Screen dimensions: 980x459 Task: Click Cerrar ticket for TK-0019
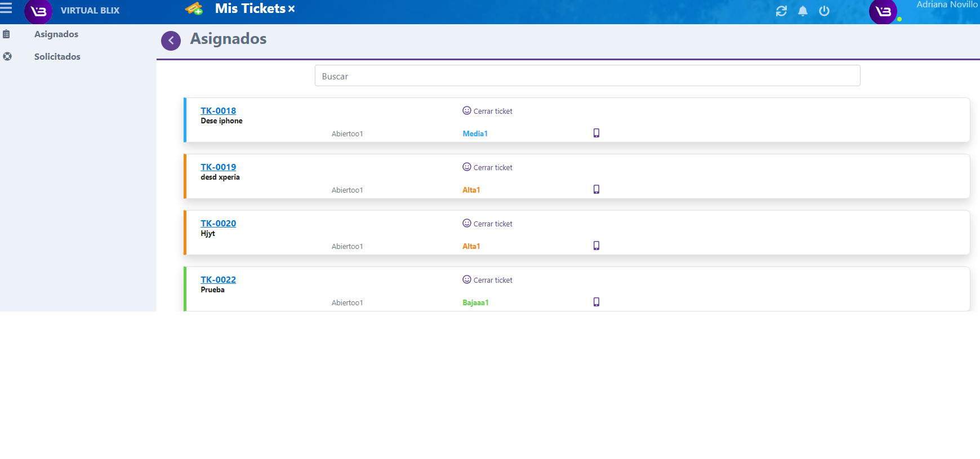tap(488, 167)
